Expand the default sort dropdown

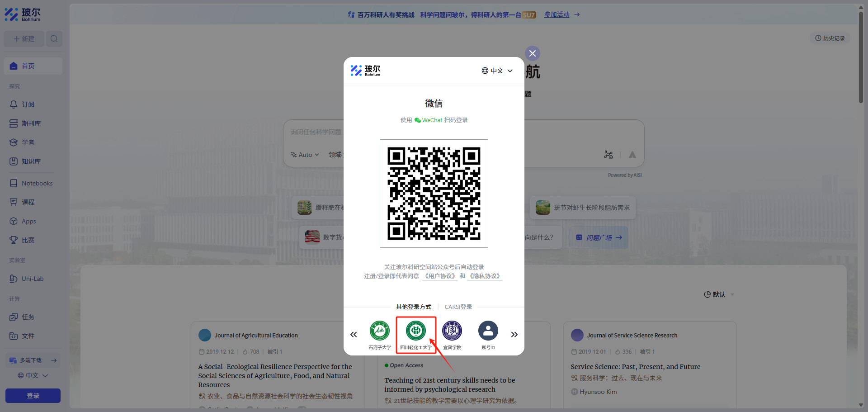(719, 294)
